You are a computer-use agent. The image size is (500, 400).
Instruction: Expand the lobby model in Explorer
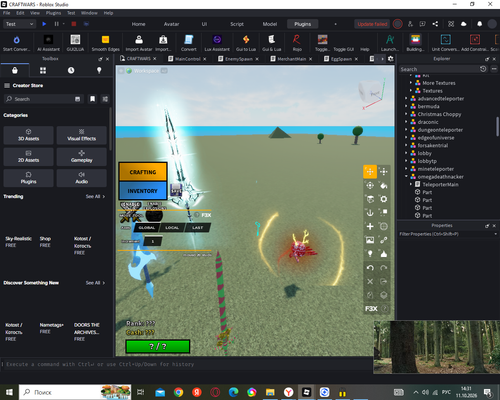406,153
